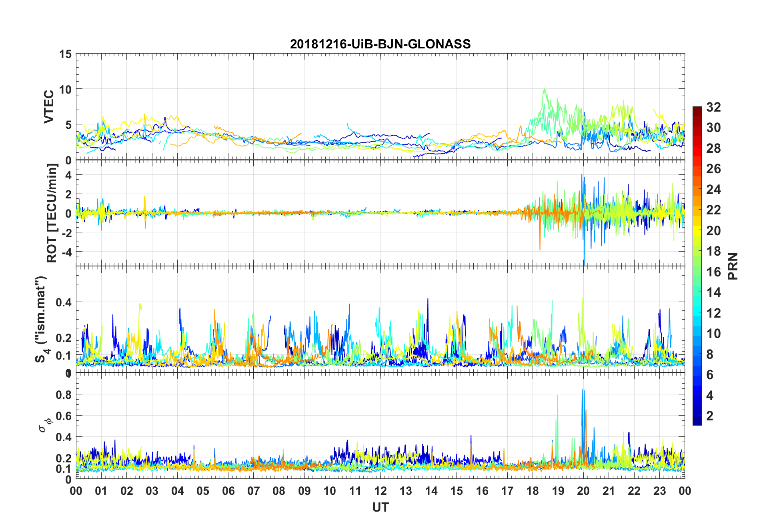This screenshot has width=761, height=532.
Task: Click colorbar tick label 2
Action: [x=710, y=416]
